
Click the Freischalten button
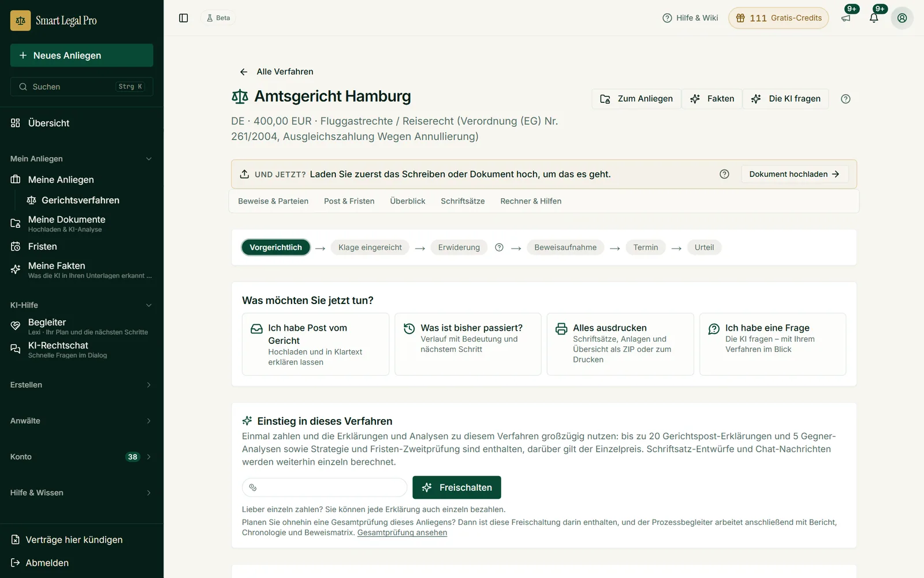click(457, 487)
